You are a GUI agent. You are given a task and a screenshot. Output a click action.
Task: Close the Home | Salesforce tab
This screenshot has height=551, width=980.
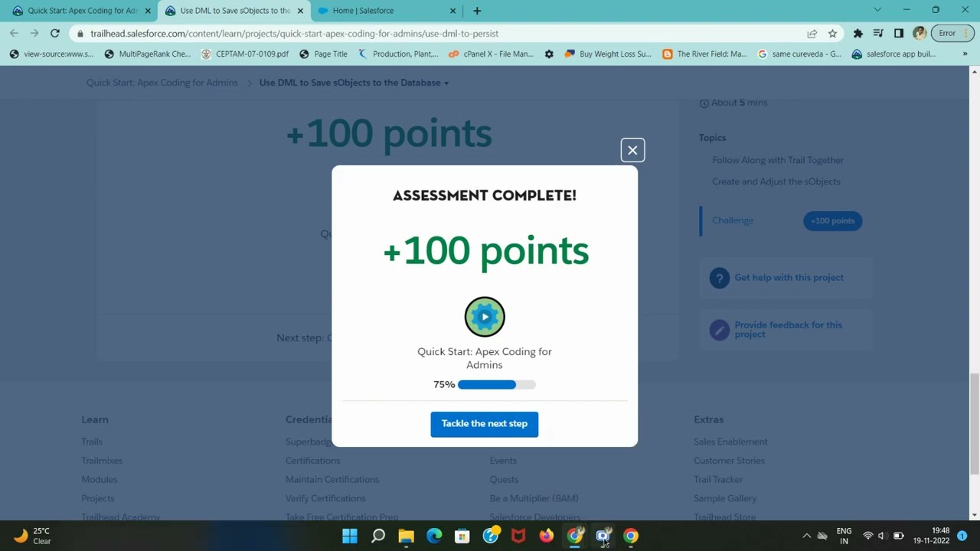pos(452,11)
